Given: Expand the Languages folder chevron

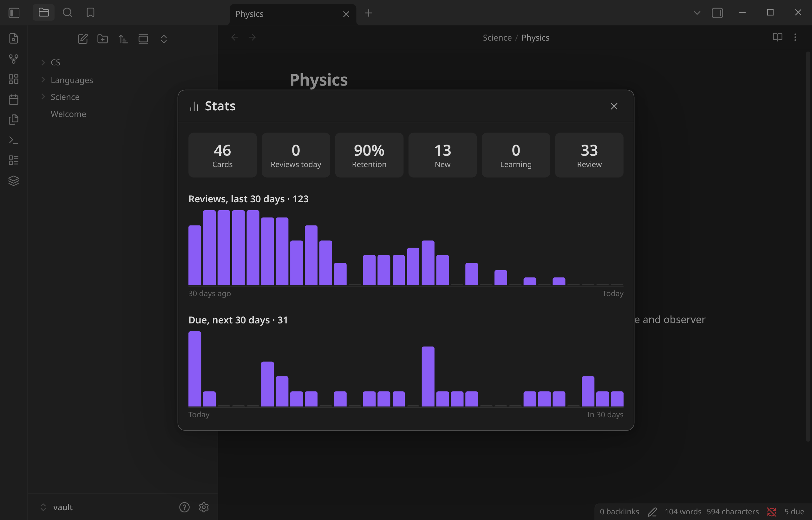Looking at the screenshot, I should point(43,80).
